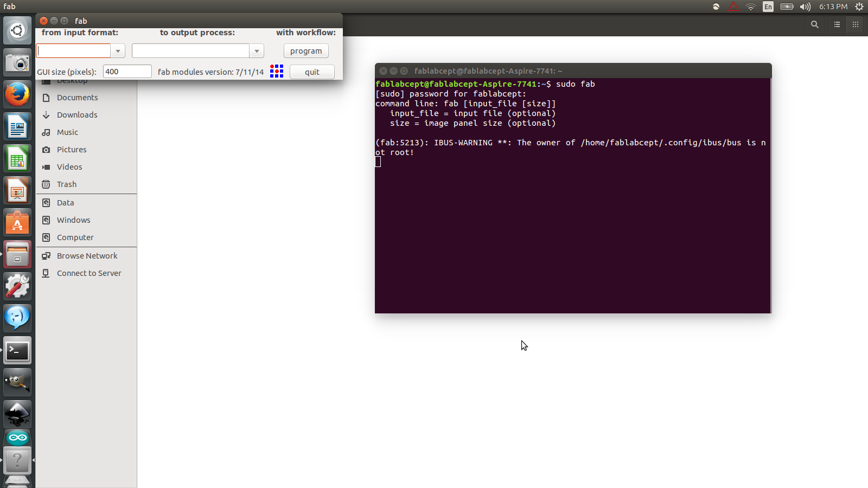Open the Files manager launcher icon

(17, 254)
